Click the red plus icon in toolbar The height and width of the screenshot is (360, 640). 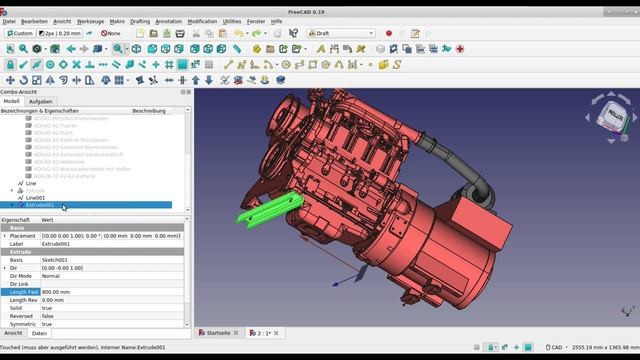[x=460, y=49]
